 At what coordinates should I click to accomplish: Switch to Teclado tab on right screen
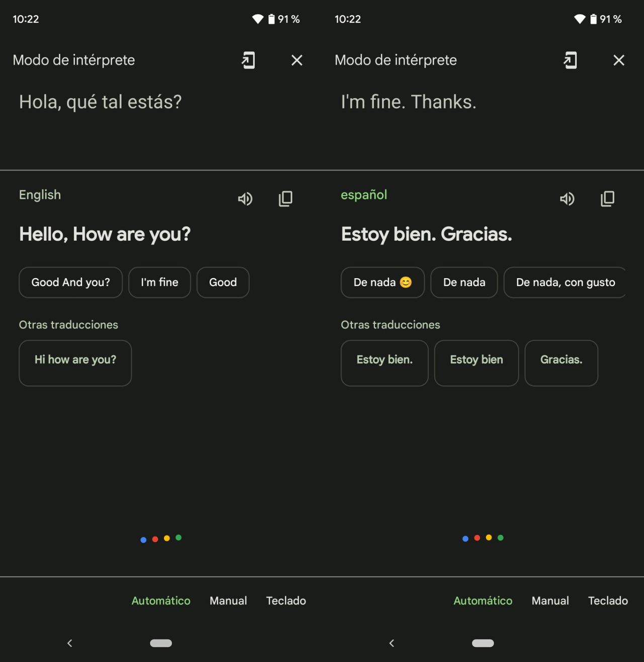click(x=608, y=601)
